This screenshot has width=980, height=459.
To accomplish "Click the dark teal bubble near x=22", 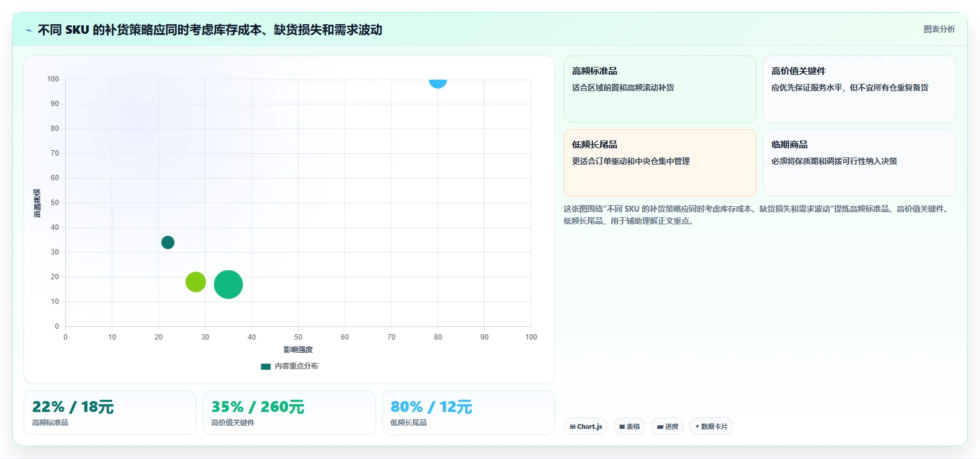I will click(168, 242).
